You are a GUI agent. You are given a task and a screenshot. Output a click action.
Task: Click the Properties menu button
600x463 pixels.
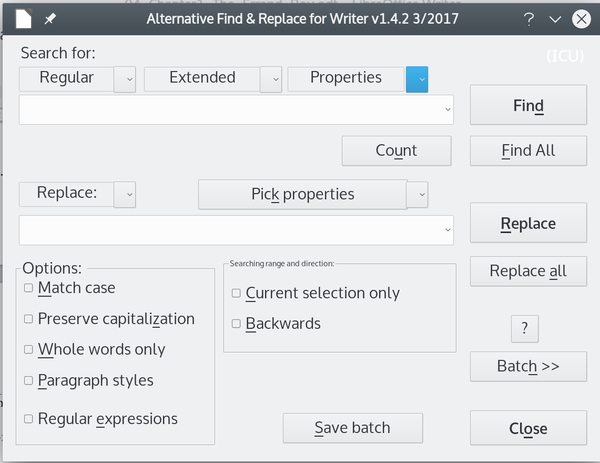(x=346, y=79)
